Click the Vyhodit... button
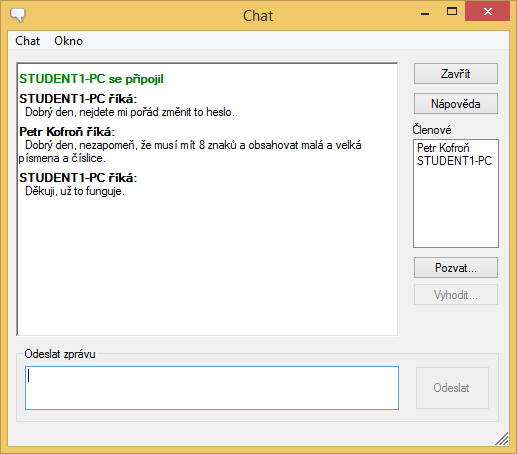The width and height of the screenshot is (517, 454). pyautogui.click(x=456, y=295)
